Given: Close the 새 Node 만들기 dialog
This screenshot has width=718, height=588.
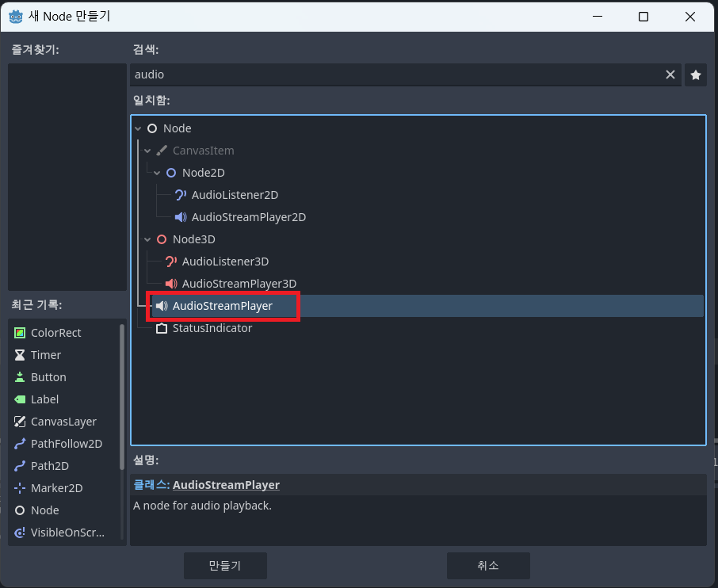Looking at the screenshot, I should pyautogui.click(x=690, y=17).
